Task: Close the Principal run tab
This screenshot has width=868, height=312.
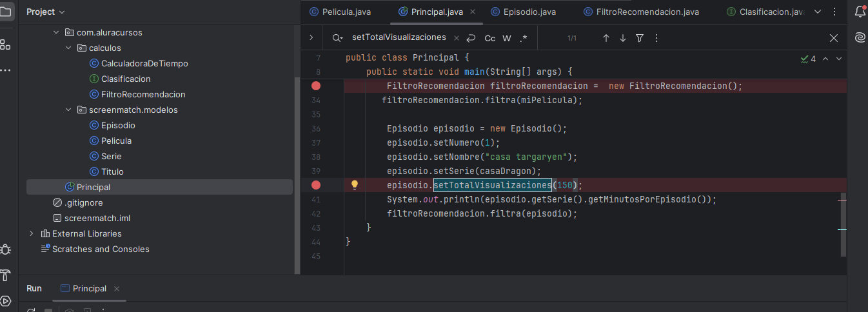Action: pos(116,289)
